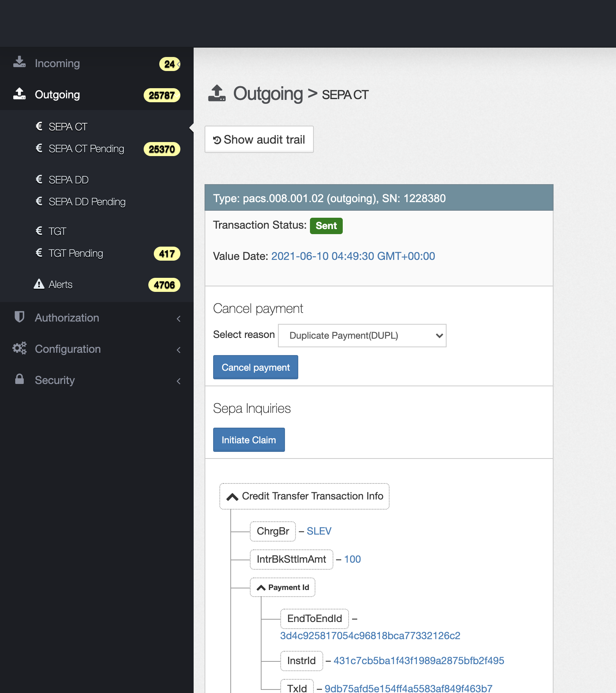
Task: Show audit trail for this transaction
Action: coord(259,140)
